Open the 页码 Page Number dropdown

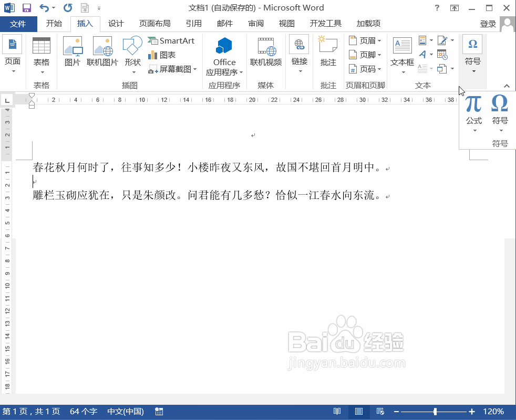pos(365,69)
